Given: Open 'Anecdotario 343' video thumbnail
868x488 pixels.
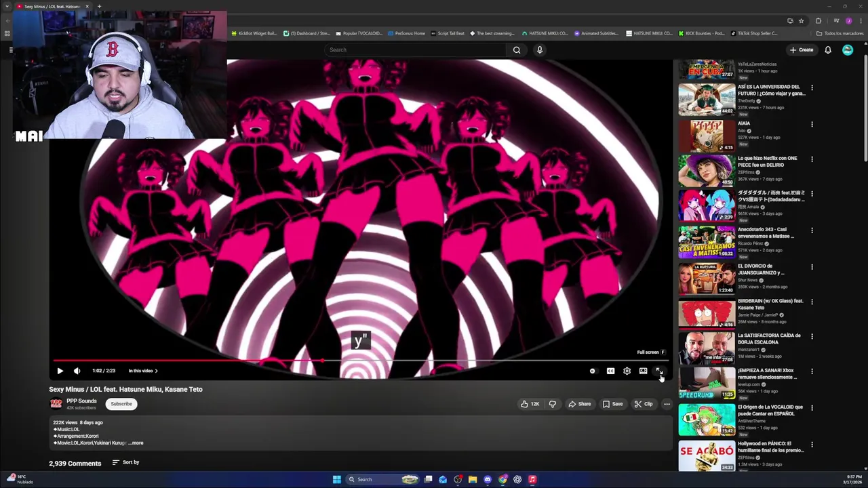Looking at the screenshot, I should coord(707,242).
